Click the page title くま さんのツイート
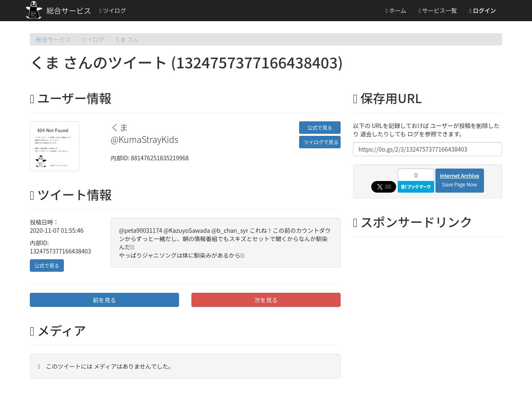The width and height of the screenshot is (532, 420). (x=186, y=63)
